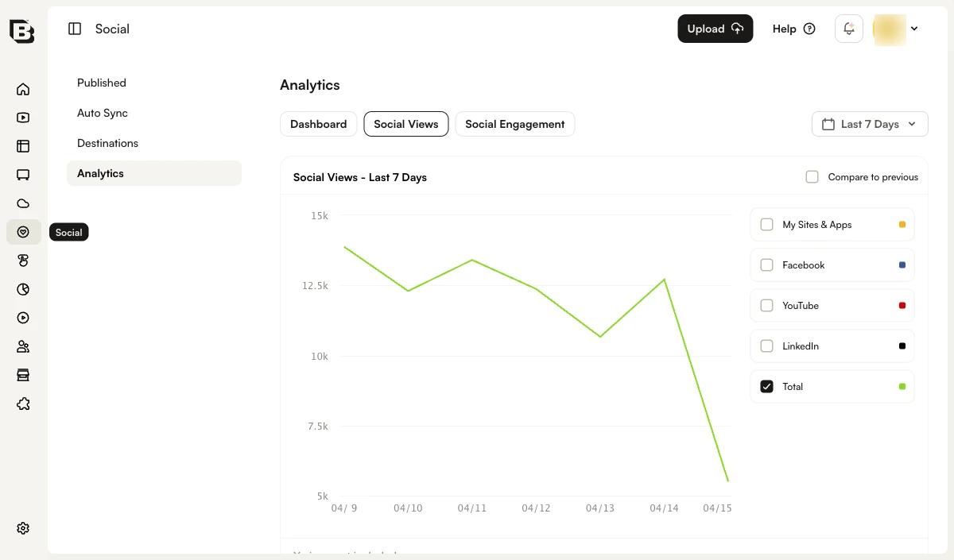
Task: Switch to the Social Engagement tab
Action: [x=515, y=124]
